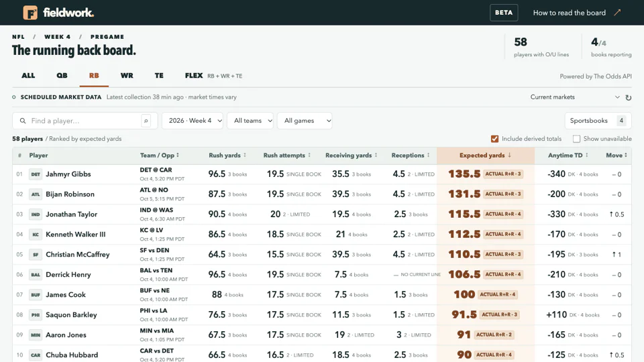The image size is (644, 362).
Task: Click the BETA badge button
Action: (x=504, y=13)
